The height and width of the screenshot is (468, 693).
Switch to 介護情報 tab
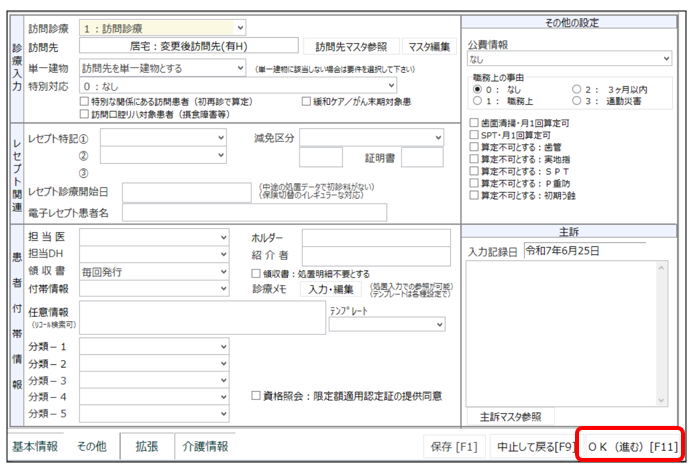pyautogui.click(x=205, y=446)
